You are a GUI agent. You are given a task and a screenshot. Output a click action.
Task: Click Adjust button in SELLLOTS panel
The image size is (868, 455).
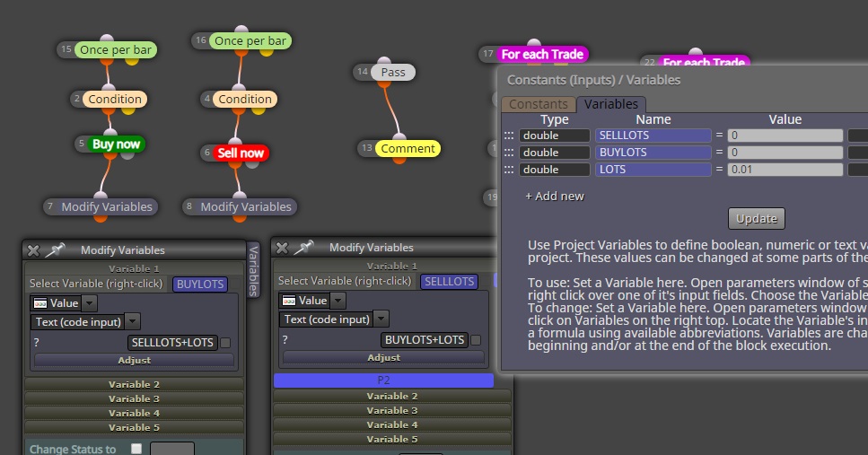click(383, 357)
